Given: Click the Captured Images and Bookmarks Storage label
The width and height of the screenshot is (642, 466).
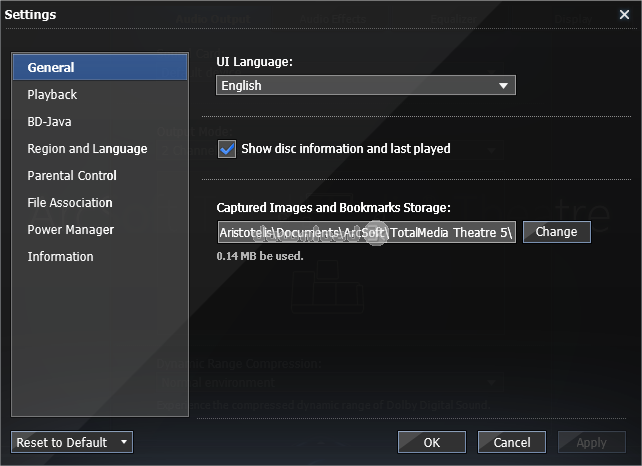Looking at the screenshot, I should click(x=334, y=208).
